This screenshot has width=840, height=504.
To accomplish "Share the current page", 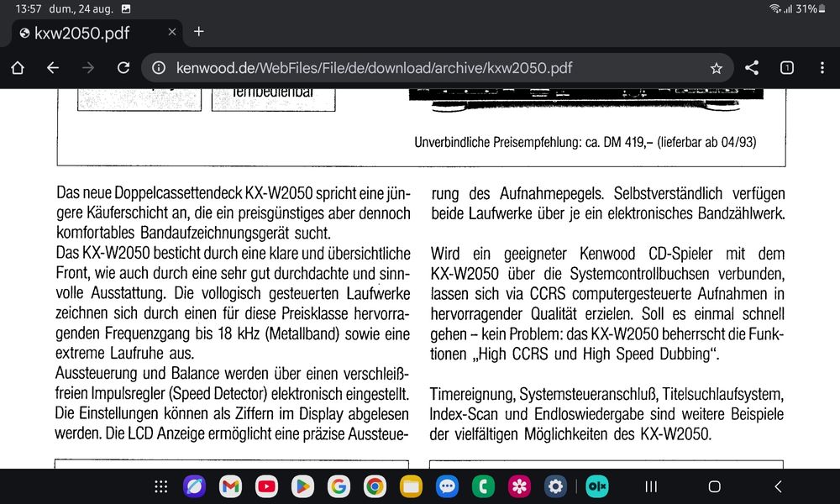I will (x=752, y=67).
